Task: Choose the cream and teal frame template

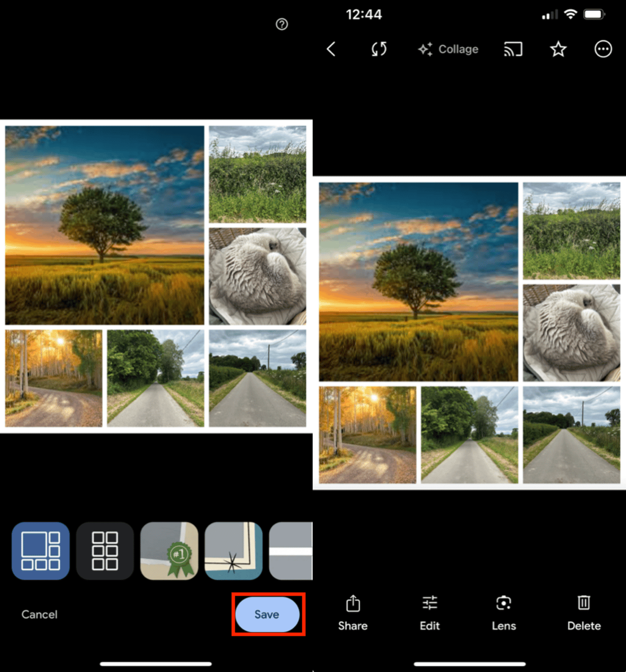Action: tap(234, 551)
